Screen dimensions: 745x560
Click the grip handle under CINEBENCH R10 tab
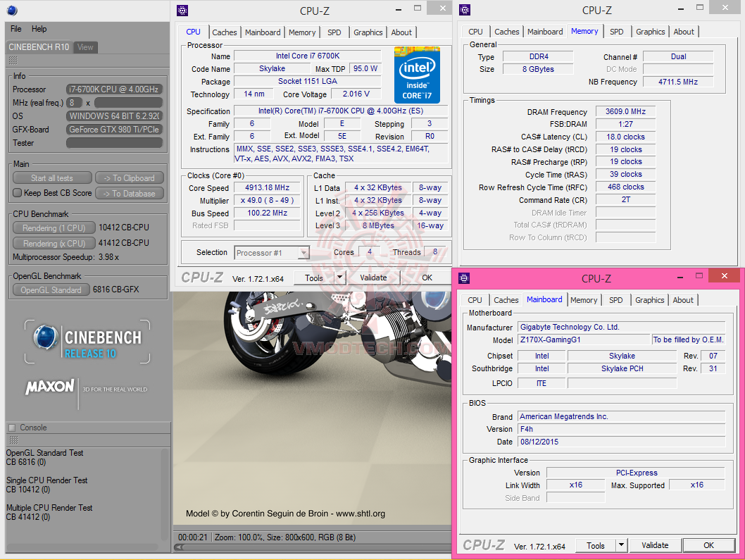13,61
